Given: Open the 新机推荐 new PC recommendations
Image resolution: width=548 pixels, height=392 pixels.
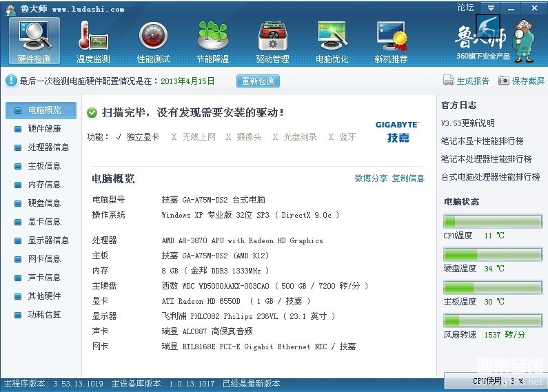Looking at the screenshot, I should (x=391, y=41).
